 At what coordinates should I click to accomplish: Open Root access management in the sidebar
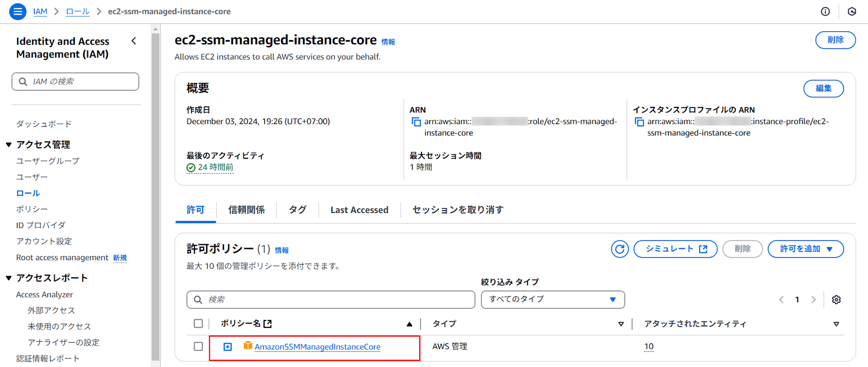62,258
